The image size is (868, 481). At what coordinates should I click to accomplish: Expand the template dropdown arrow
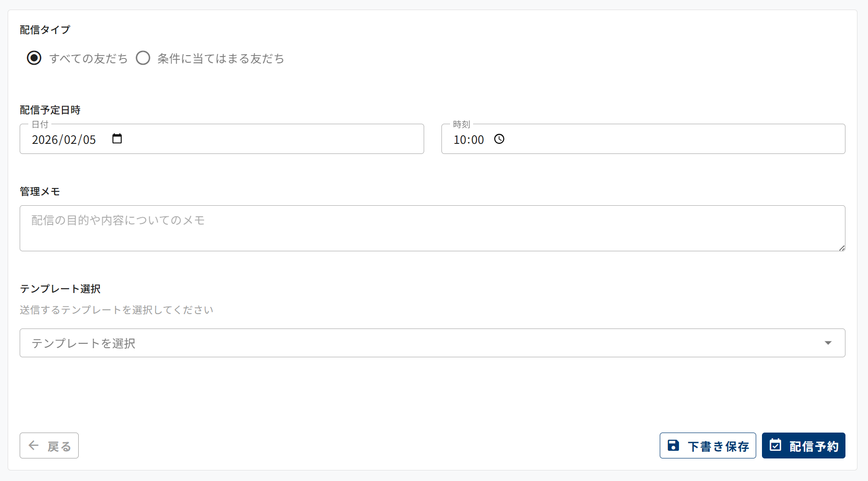[x=828, y=343]
